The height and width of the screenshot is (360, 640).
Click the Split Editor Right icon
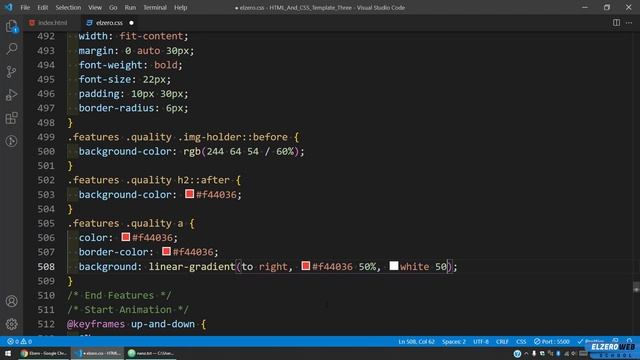click(x=616, y=23)
